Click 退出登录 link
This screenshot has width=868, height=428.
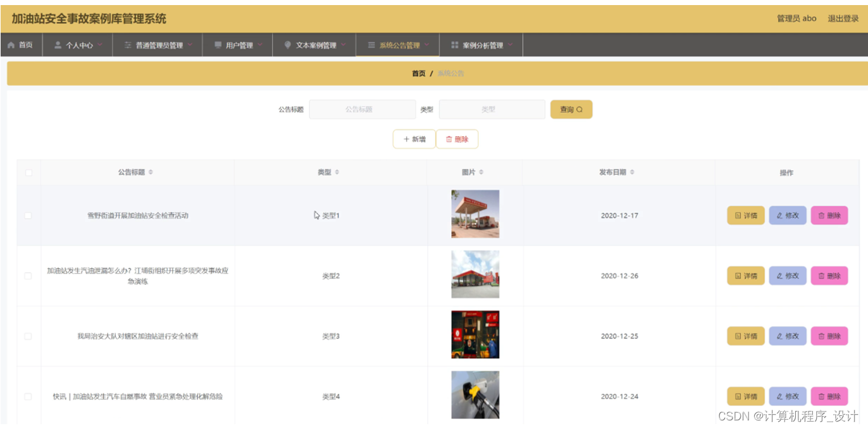pyautogui.click(x=843, y=18)
